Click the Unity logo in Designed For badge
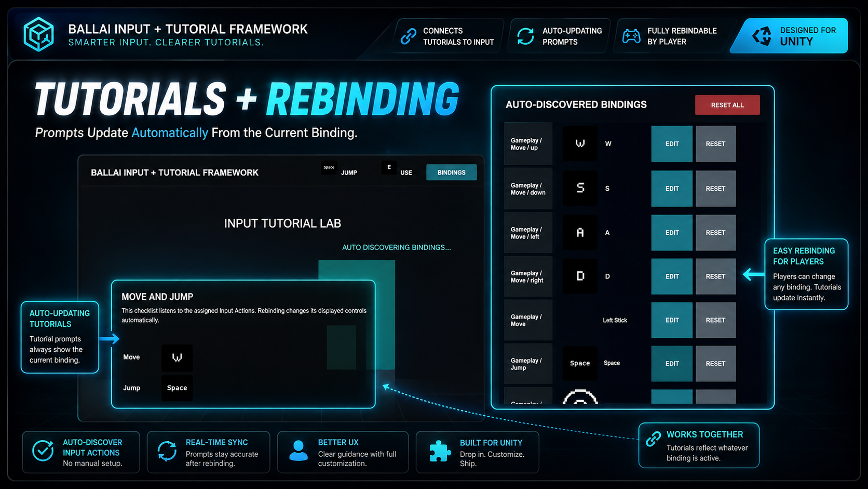 point(762,36)
